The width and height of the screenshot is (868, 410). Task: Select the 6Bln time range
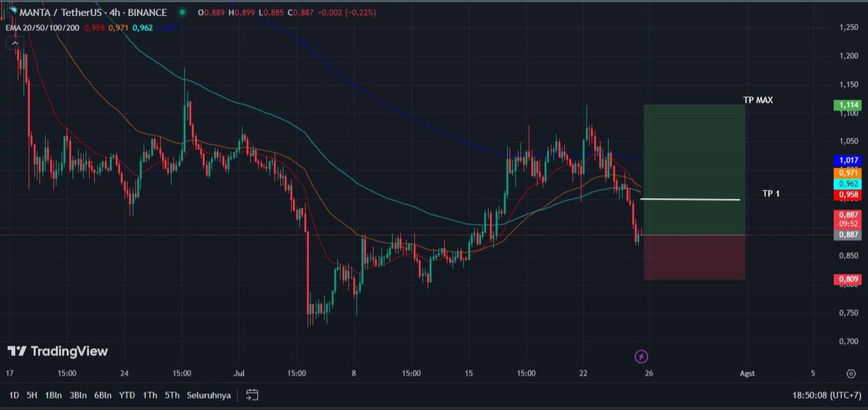coord(102,396)
